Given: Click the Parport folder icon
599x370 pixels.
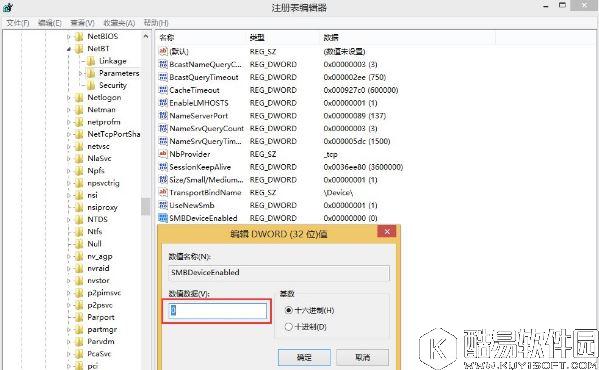Looking at the screenshot, I should pyautogui.click(x=79, y=317).
